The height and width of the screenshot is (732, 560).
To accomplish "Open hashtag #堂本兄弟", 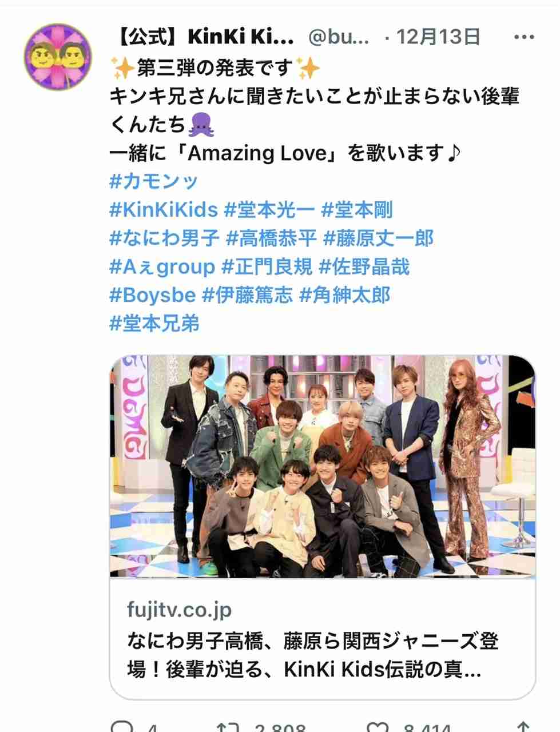I will [x=154, y=324].
